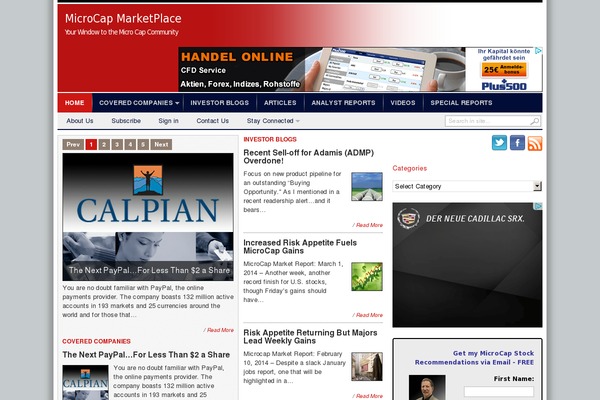The width and height of the screenshot is (600, 400).
Task: Open the Analyst Reports menu item
Action: coord(343,103)
